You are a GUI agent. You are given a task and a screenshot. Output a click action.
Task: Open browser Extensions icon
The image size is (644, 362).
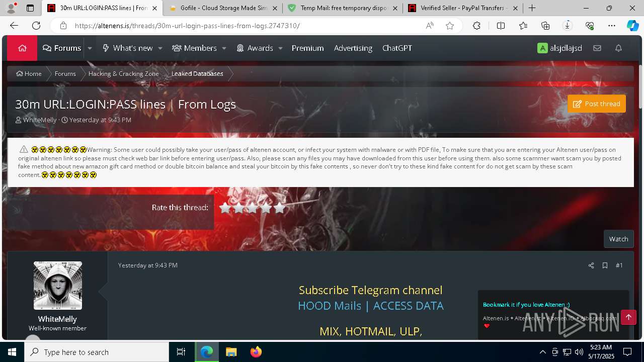[x=476, y=26]
